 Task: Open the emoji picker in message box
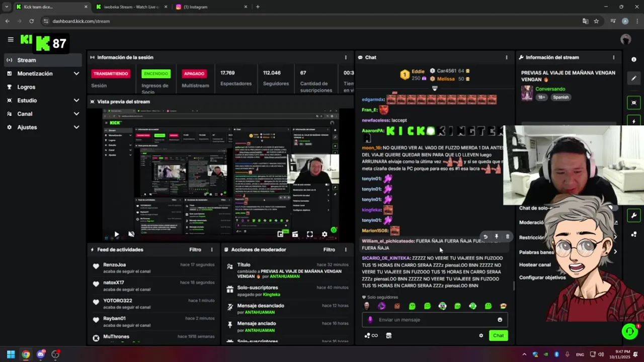[500, 320]
